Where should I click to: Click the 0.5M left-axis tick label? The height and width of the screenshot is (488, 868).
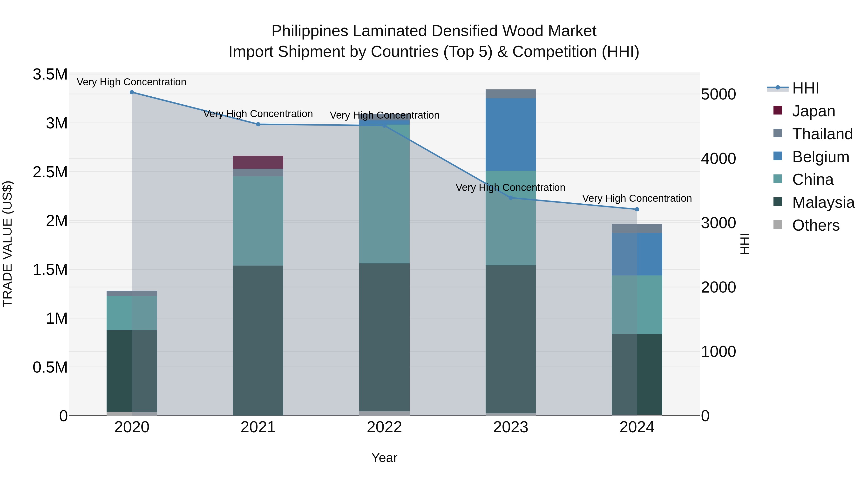pyautogui.click(x=50, y=367)
